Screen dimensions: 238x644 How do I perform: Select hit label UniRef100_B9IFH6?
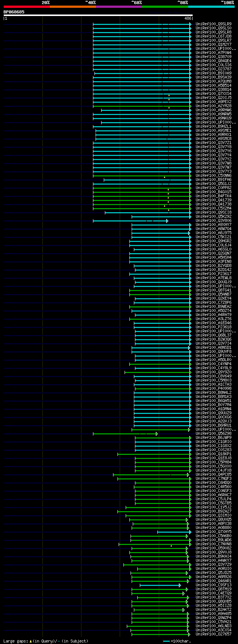click(213, 180)
